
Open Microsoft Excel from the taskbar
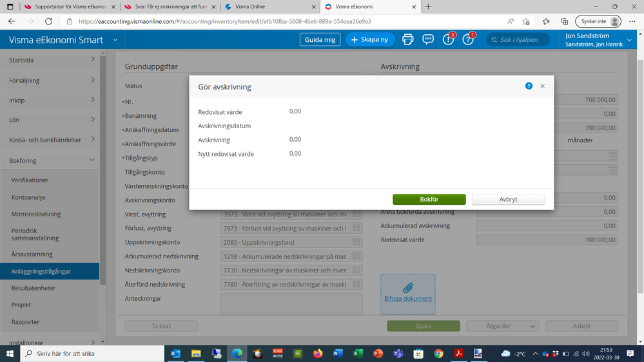356,354
